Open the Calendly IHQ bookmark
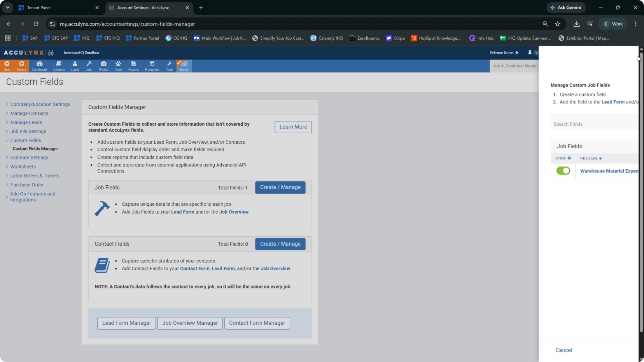Screen dimensions: 644x362 tap(326, 38)
